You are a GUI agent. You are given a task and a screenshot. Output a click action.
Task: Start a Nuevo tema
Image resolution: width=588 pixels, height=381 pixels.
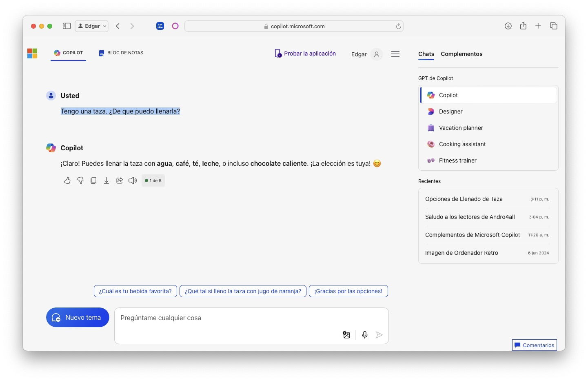[x=78, y=317]
